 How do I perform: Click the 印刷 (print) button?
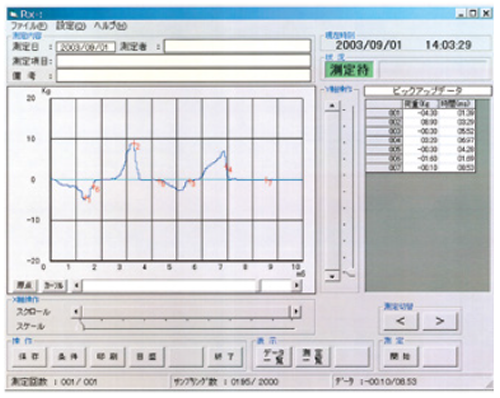tap(107, 357)
